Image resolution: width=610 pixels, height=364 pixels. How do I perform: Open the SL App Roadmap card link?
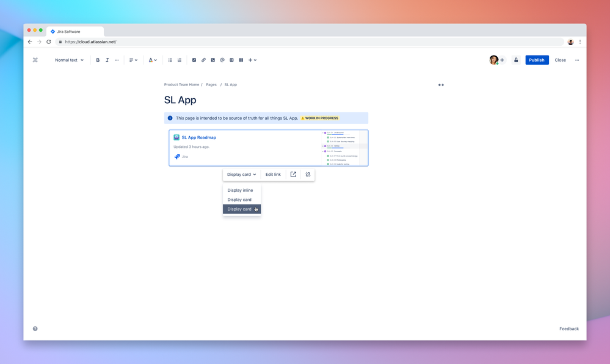pos(198,137)
